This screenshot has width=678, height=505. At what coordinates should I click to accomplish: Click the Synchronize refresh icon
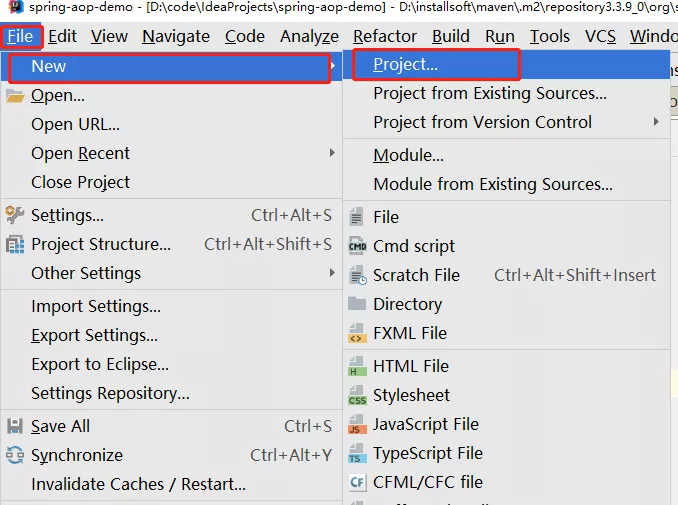pos(15,455)
